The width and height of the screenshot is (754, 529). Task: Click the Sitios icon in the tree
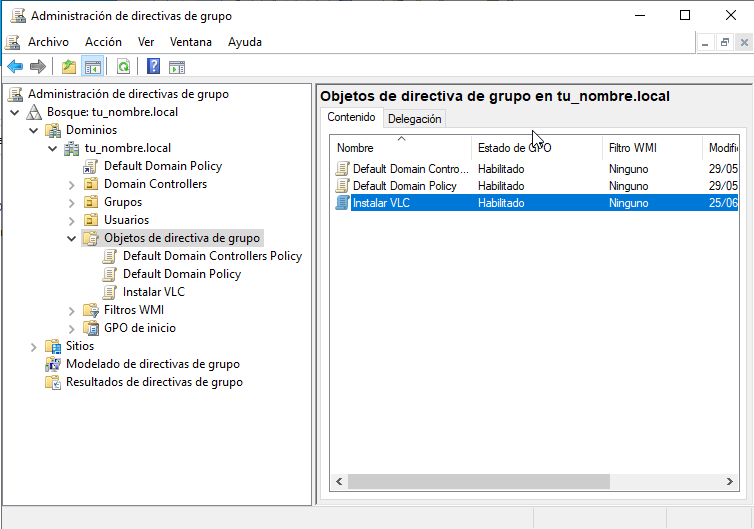coord(53,346)
